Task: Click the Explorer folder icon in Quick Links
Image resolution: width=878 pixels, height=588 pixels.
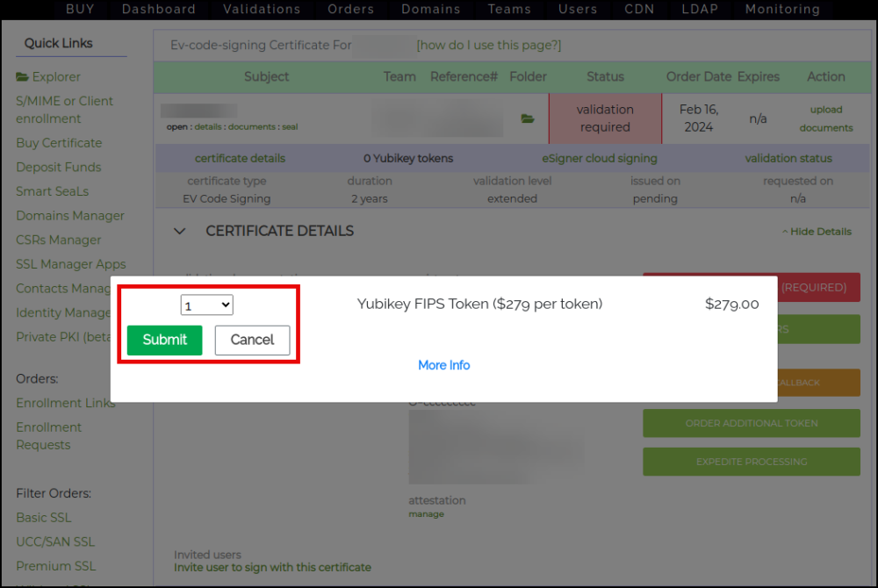Action: (x=22, y=77)
